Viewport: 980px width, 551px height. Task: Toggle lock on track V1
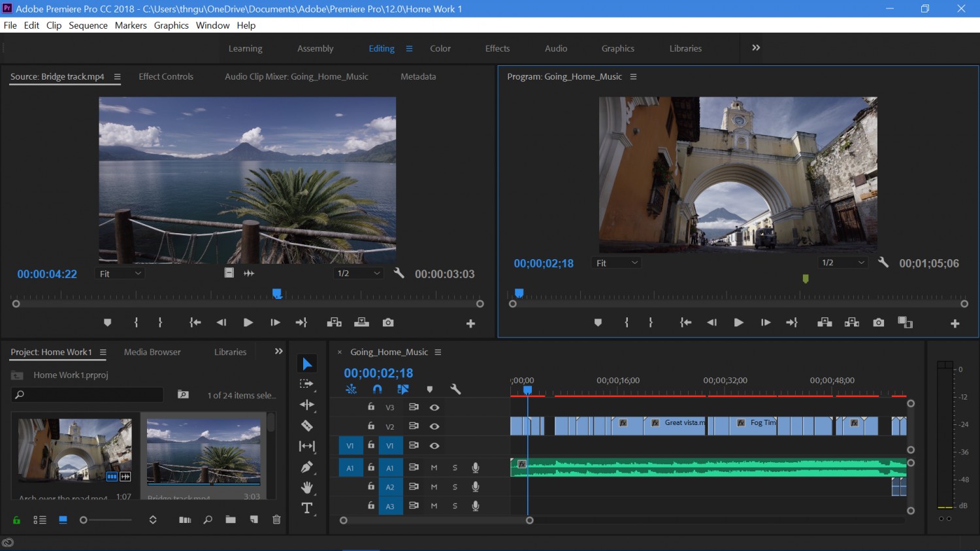371,445
